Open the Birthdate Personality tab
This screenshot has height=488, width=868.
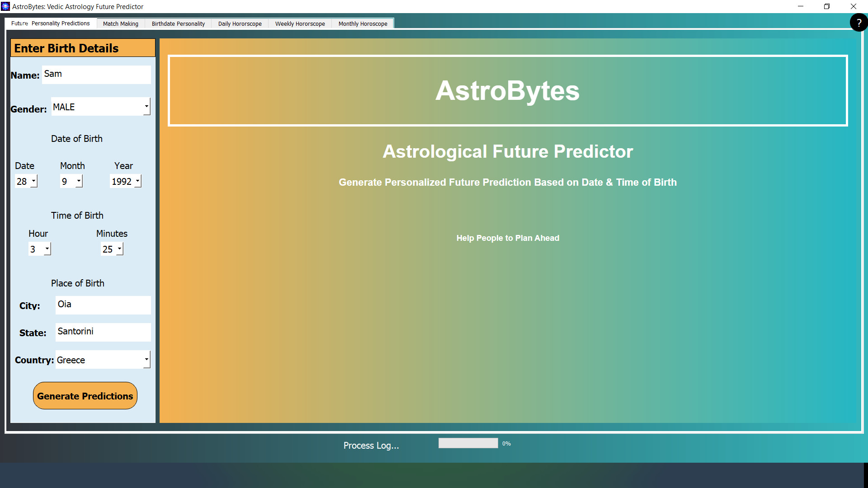178,23
